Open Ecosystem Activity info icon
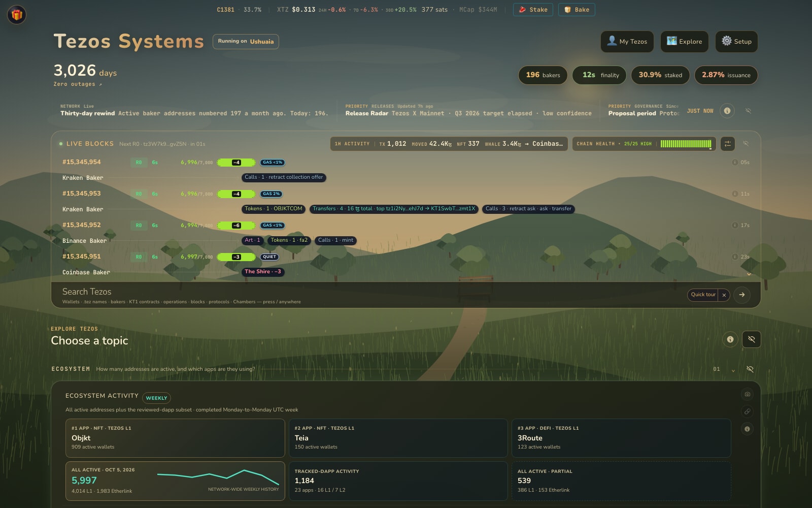812x508 pixels. [x=747, y=429]
